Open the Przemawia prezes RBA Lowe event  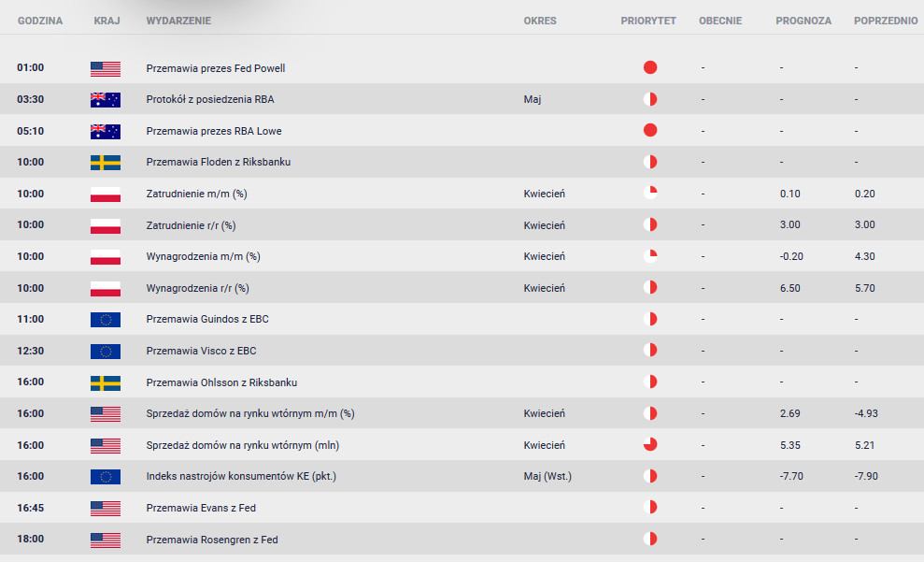click(x=214, y=131)
